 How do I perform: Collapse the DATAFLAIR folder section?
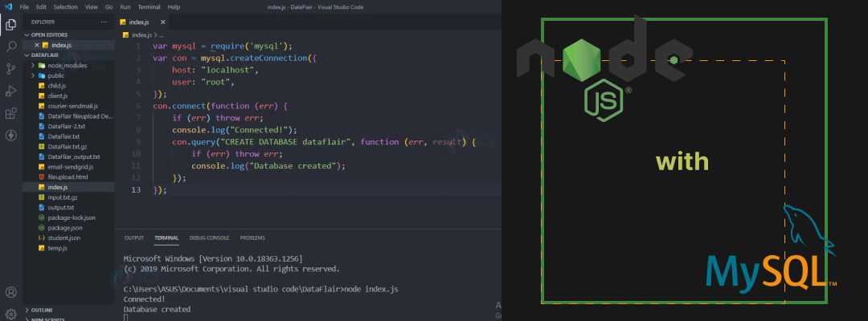pos(45,55)
